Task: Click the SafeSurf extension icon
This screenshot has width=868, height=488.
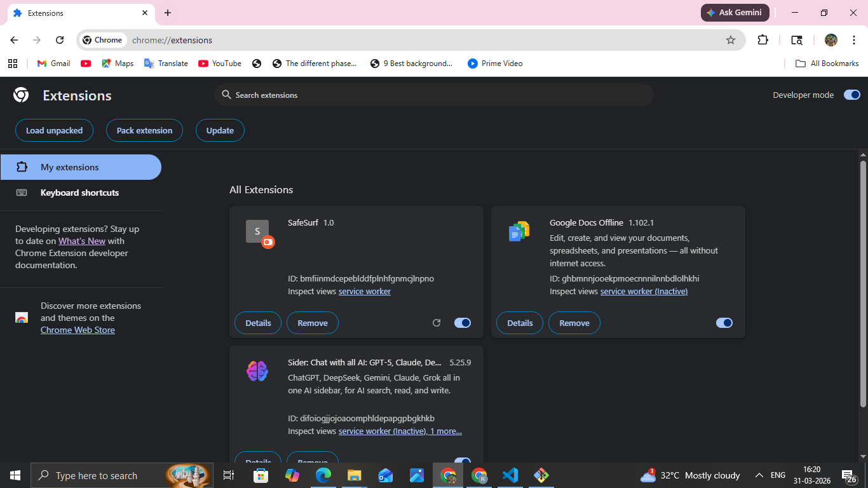Action: 257,231
